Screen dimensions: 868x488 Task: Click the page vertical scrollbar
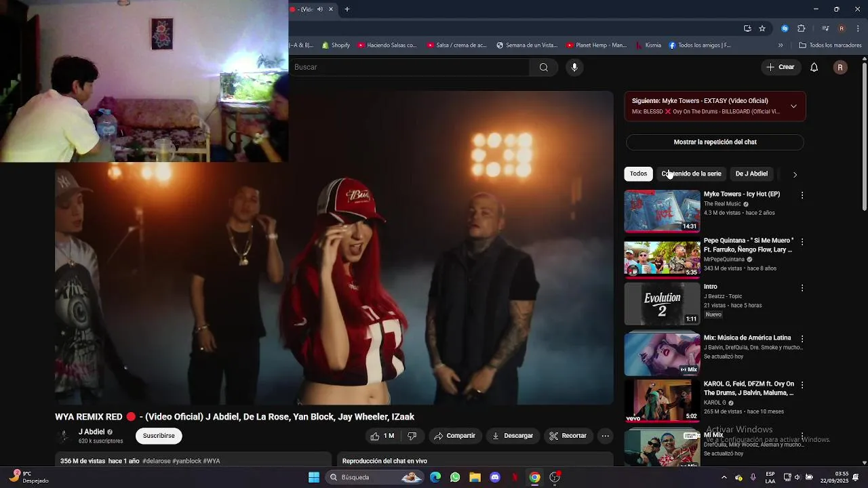[x=864, y=136]
